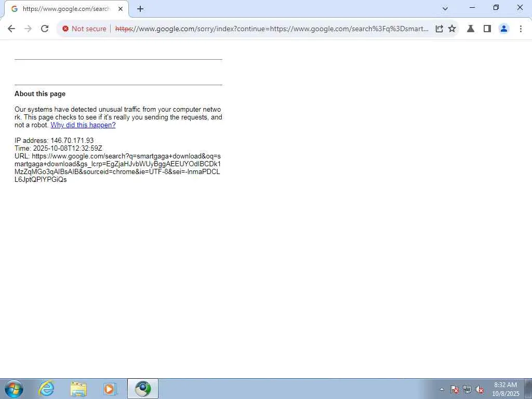Bookmark this tab with star icon

click(452, 29)
